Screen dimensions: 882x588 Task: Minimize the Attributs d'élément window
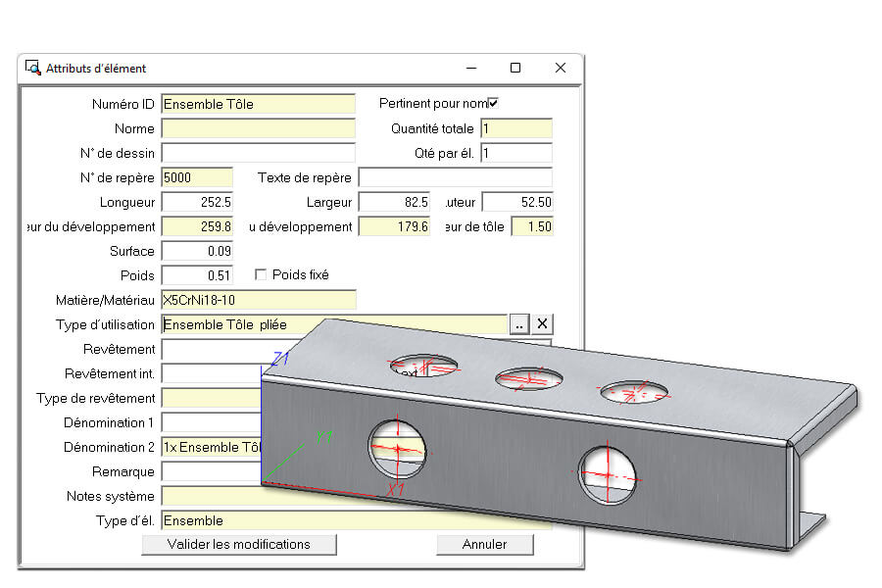tap(471, 68)
